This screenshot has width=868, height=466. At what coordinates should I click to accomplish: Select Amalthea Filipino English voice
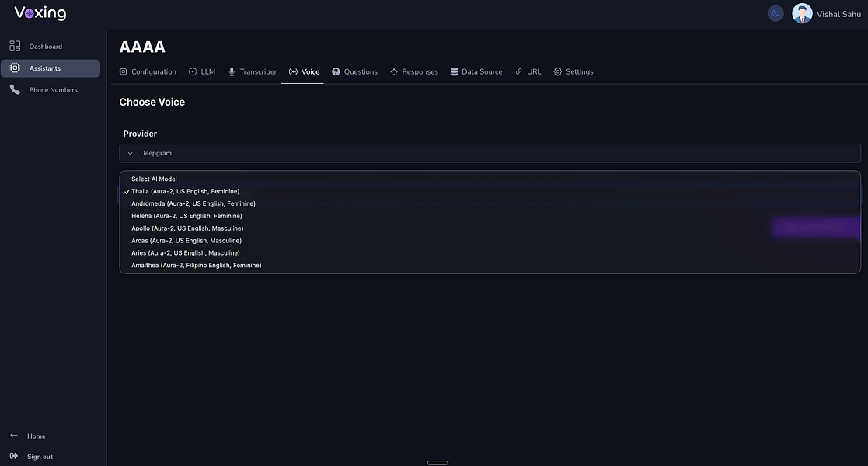click(196, 265)
